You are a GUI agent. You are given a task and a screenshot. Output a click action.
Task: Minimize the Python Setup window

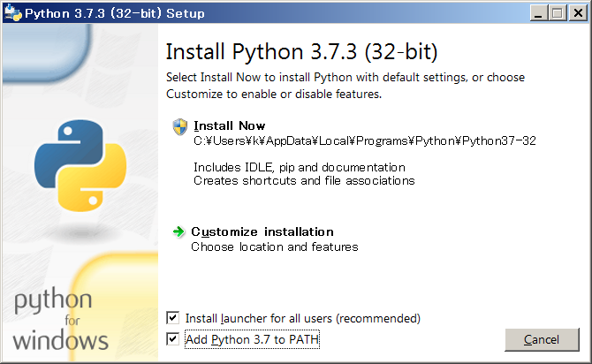click(539, 13)
